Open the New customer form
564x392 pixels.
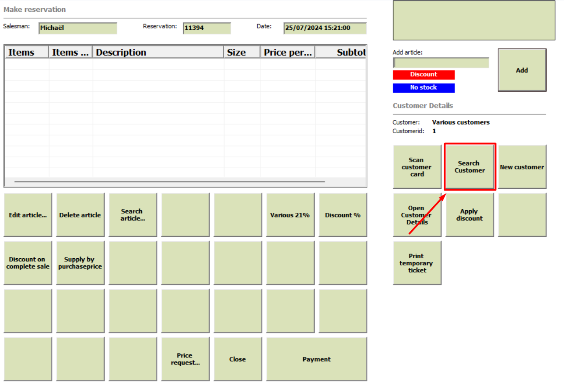tap(522, 167)
